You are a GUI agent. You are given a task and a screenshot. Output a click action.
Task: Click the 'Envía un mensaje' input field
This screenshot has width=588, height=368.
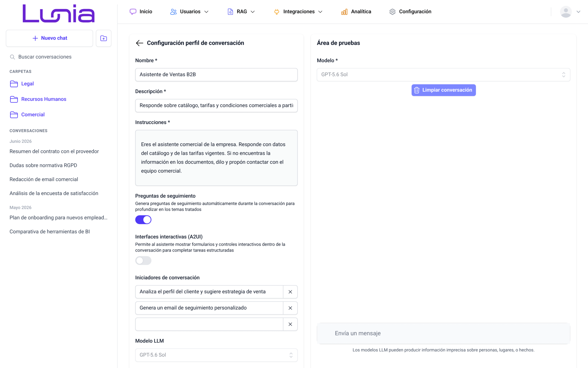click(x=444, y=333)
